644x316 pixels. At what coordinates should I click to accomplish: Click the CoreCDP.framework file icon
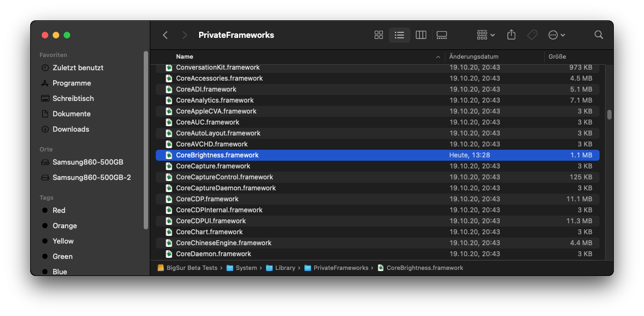168,199
